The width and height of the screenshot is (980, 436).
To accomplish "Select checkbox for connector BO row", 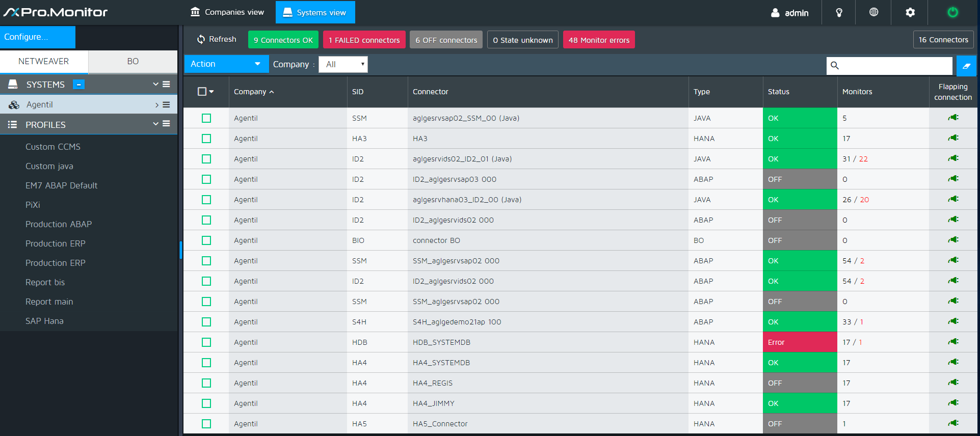I will coord(206,240).
